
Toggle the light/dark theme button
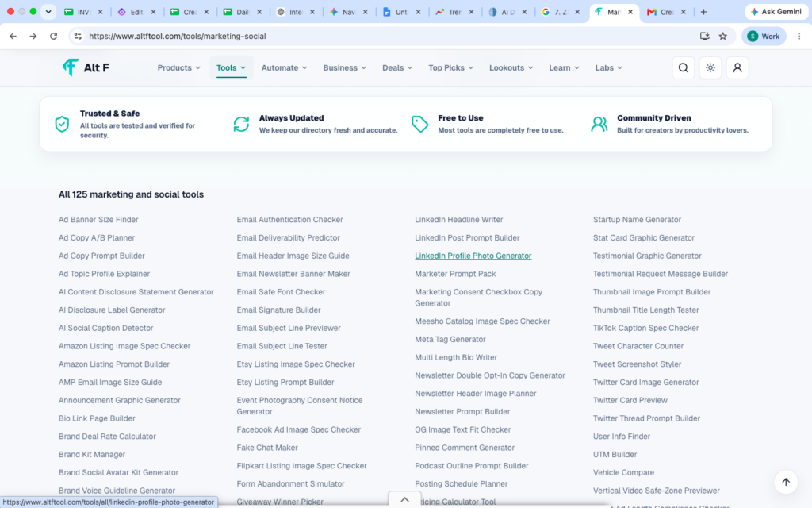(710, 68)
